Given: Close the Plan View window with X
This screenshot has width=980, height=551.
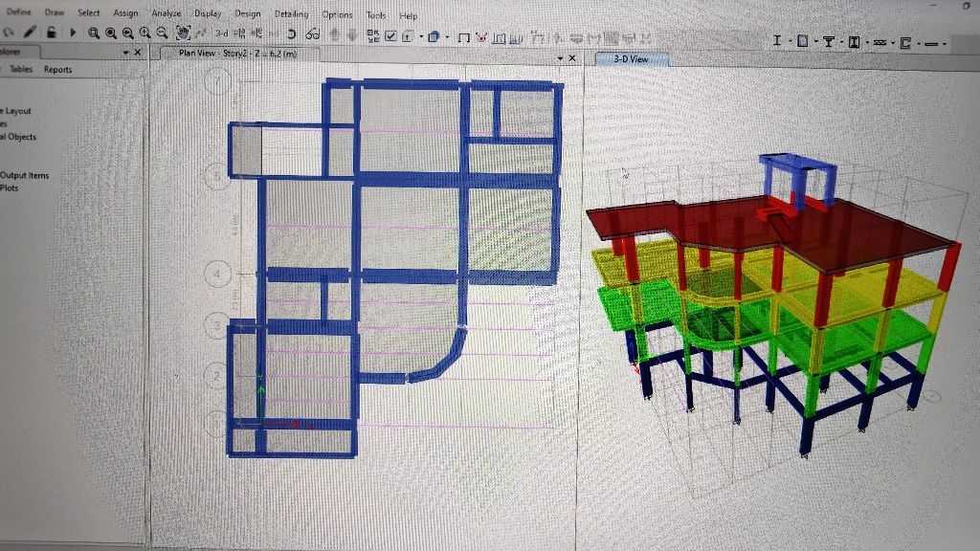Looking at the screenshot, I should point(572,58).
